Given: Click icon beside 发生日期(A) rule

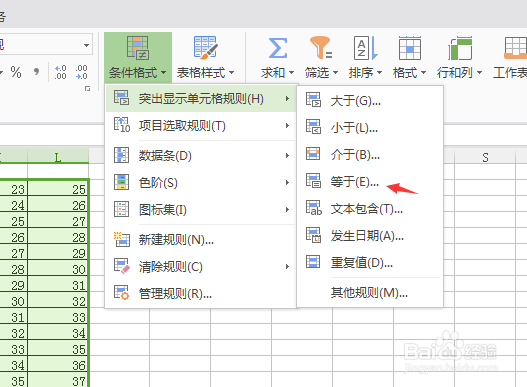Looking at the screenshot, I should coord(313,235).
